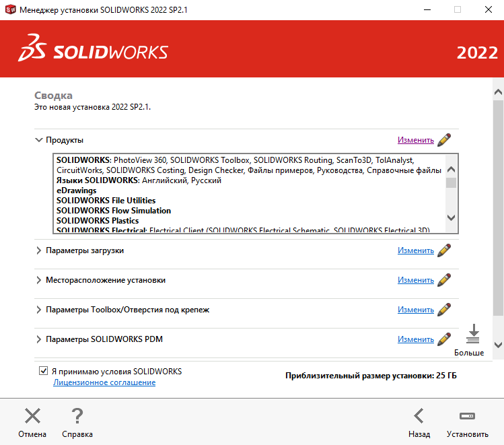Select SOLIDWORKS Flow Simulation row

point(114,211)
